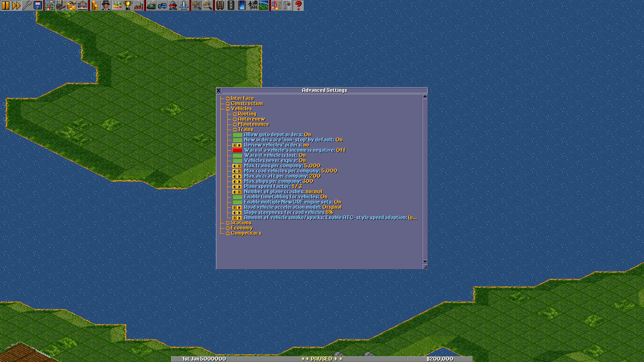Select the build airport icon
The image size is (644, 362).
pos(252,6)
